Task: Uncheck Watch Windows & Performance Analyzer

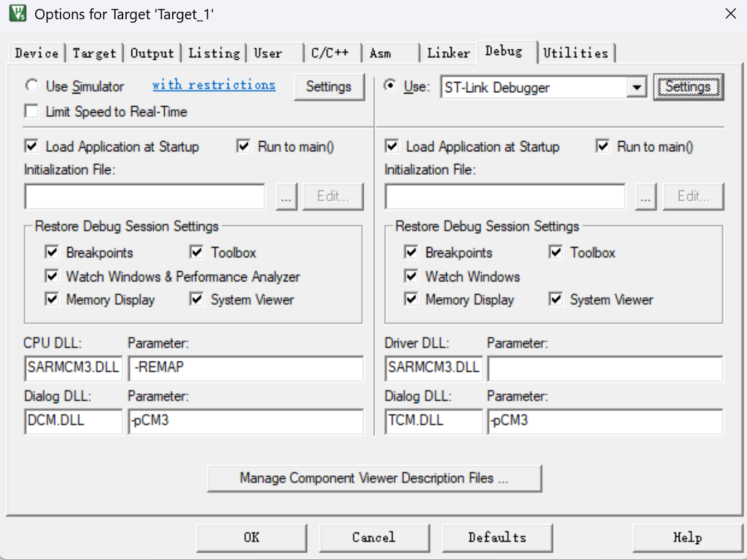Action: (52, 277)
